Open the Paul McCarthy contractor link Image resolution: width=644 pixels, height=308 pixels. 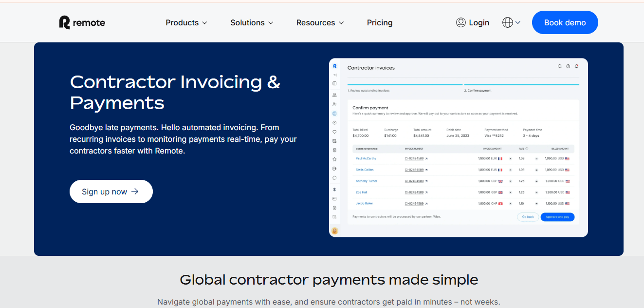[x=366, y=158]
